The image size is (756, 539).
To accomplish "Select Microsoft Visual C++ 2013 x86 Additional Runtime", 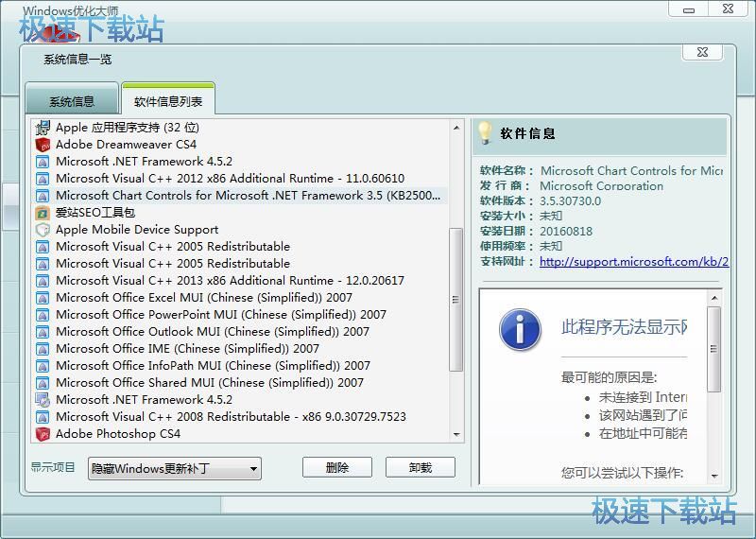I will (x=230, y=280).
